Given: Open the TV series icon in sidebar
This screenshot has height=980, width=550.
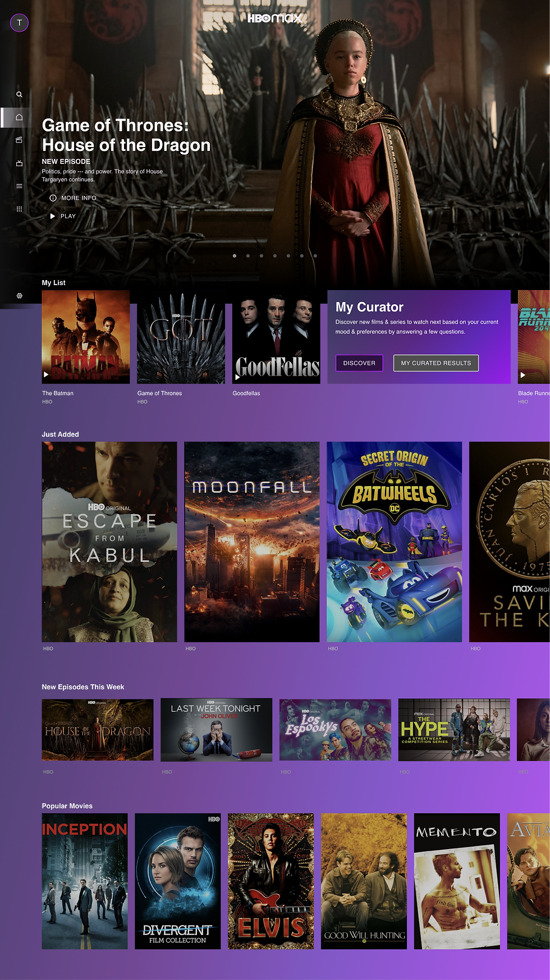Looking at the screenshot, I should (x=19, y=163).
